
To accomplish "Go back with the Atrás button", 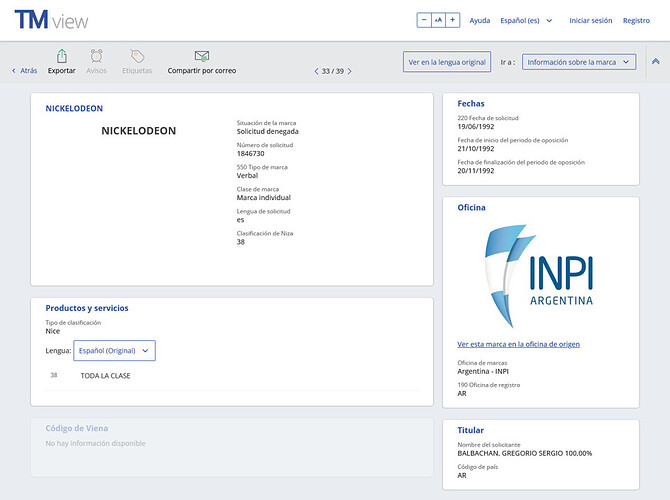I will 25,71.
